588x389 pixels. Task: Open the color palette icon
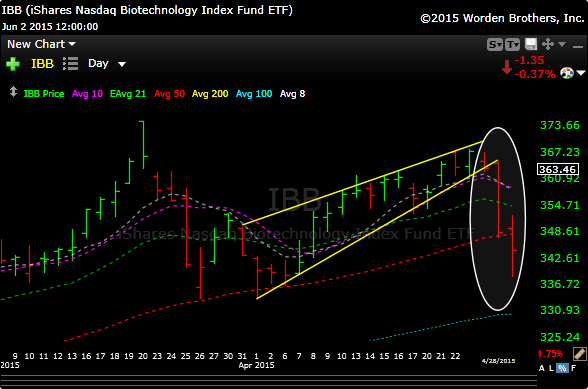[x=567, y=72]
